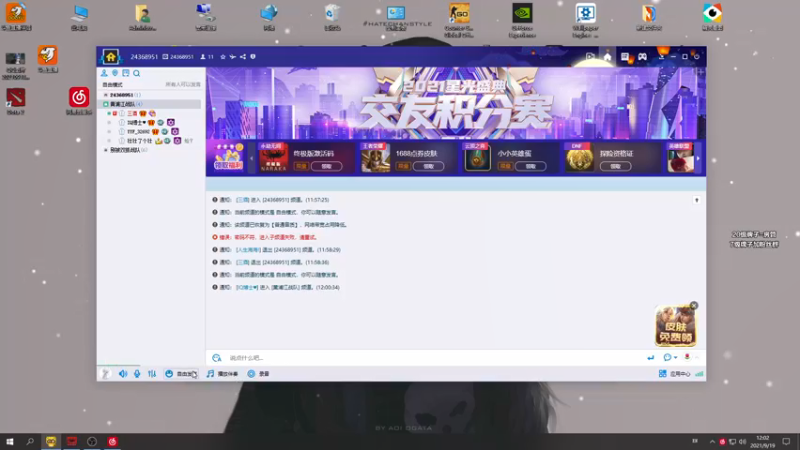Select user YYF_32690 in channel list
800x450 pixels.
tap(138, 132)
